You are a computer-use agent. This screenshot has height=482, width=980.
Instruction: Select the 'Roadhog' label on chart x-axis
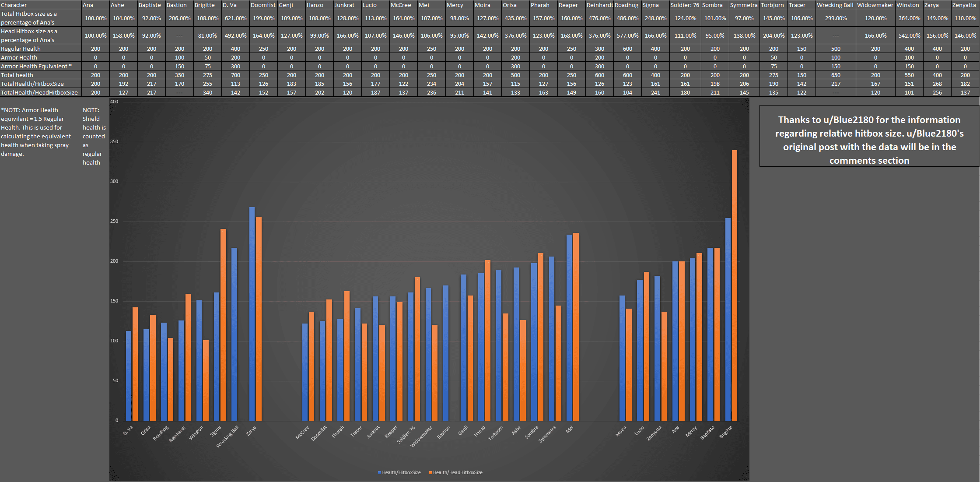pos(161,433)
